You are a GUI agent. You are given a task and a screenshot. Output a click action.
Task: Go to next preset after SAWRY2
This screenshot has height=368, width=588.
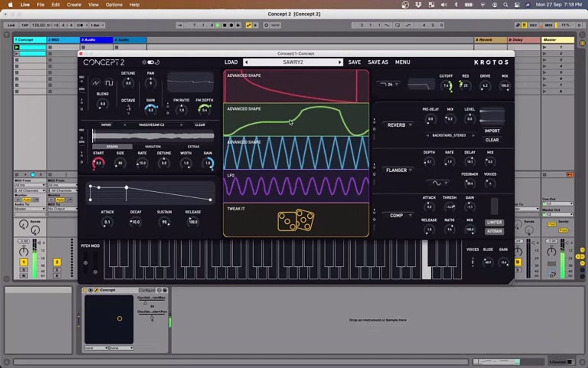tap(340, 62)
